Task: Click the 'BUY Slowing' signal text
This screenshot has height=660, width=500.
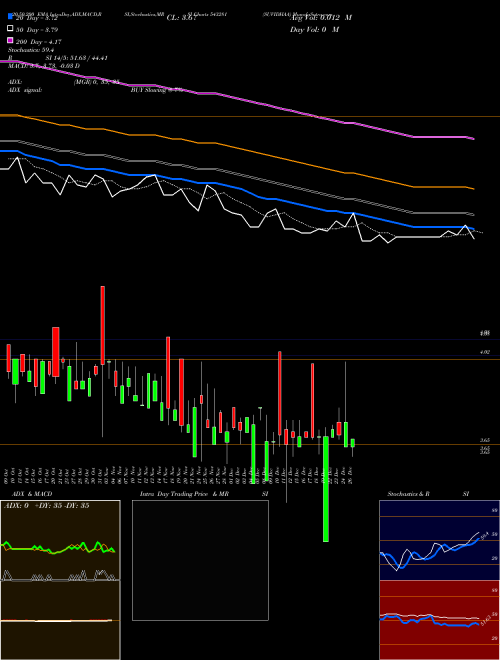Action: pyautogui.click(x=157, y=90)
